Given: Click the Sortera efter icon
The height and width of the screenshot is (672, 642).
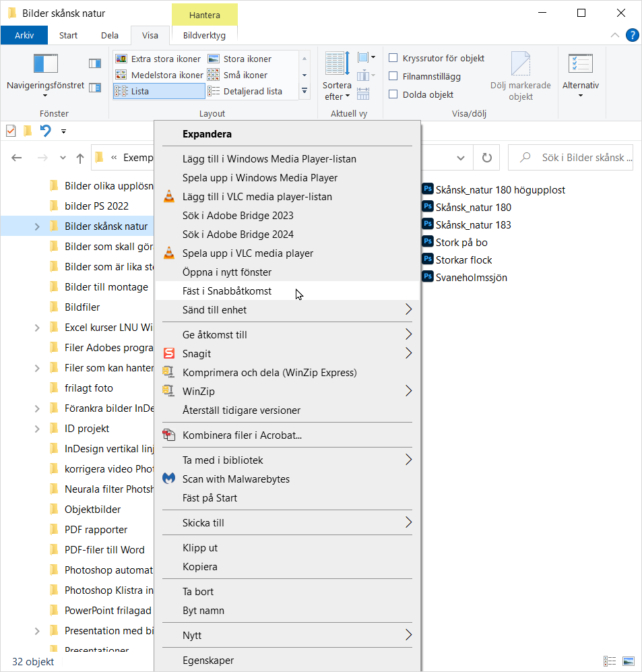Looking at the screenshot, I should pyautogui.click(x=337, y=64).
